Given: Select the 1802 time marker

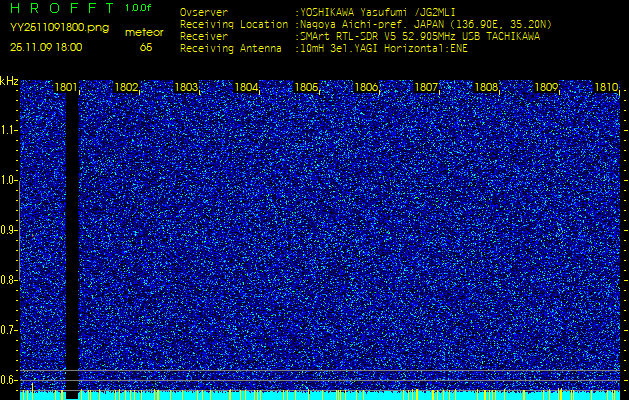Looking at the screenshot, I should pos(126,88).
